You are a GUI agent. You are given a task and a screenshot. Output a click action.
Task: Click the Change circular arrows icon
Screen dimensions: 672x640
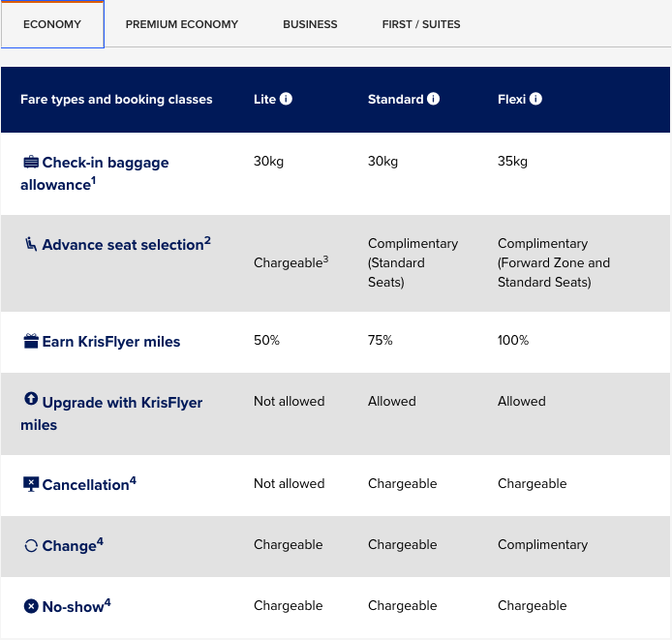pyautogui.click(x=31, y=546)
